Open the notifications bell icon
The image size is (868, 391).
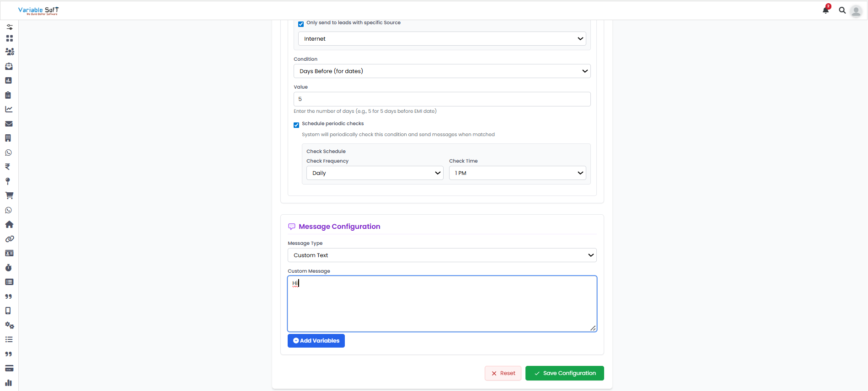[825, 10]
